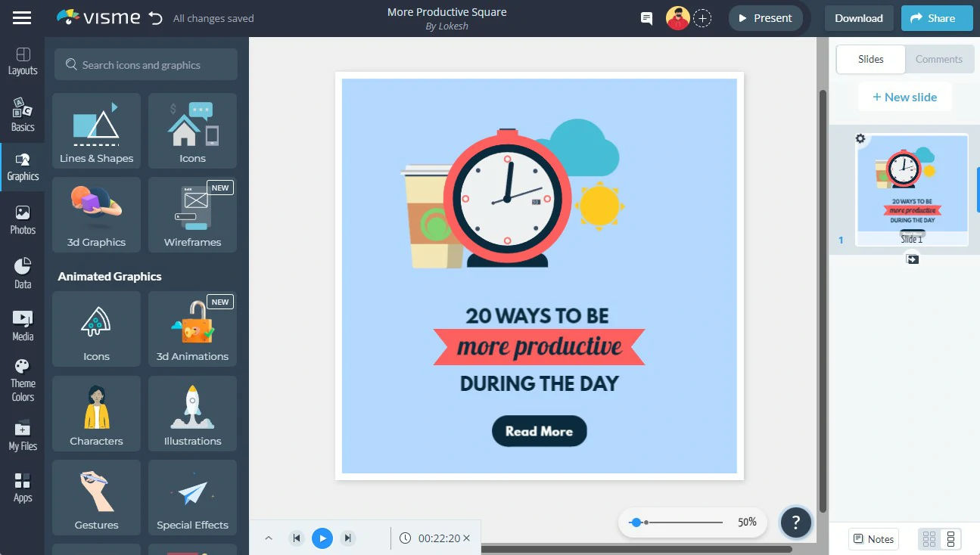Click the 50% zoom value
Screen dimensions: 980x555
coord(747,522)
